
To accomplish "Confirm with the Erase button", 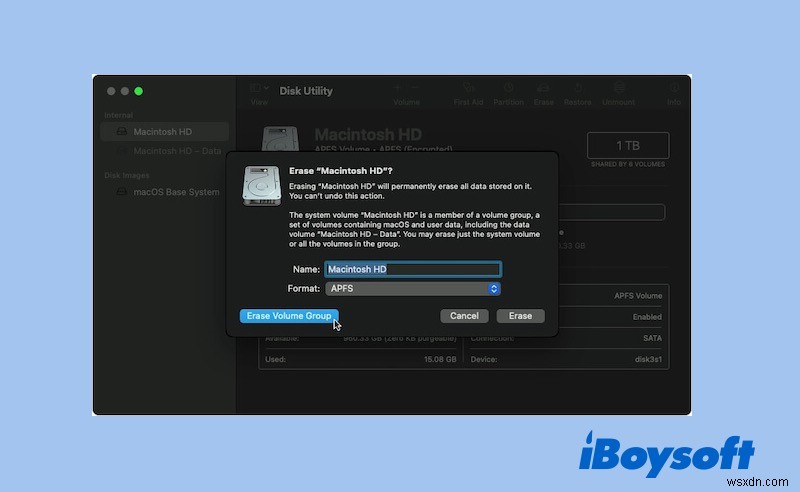I will 520,316.
